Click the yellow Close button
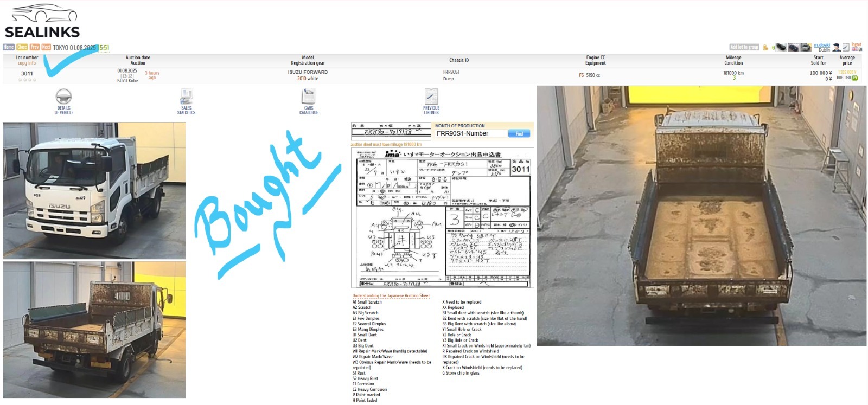This screenshot has width=868, height=405. point(22,47)
